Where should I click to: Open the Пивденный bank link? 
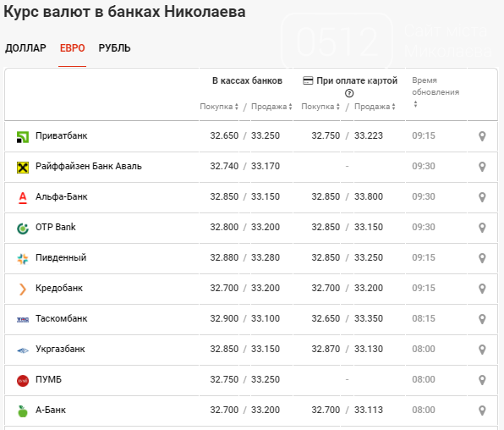click(61, 258)
